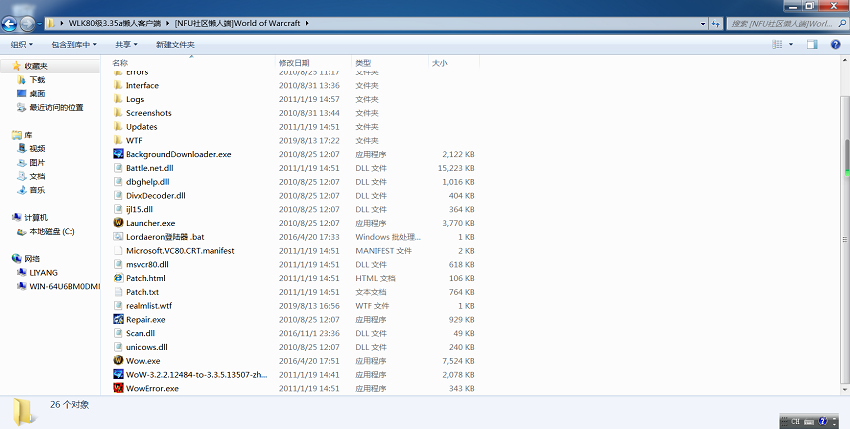Select the file msvcr80.dll
850x429 pixels.
click(x=147, y=264)
